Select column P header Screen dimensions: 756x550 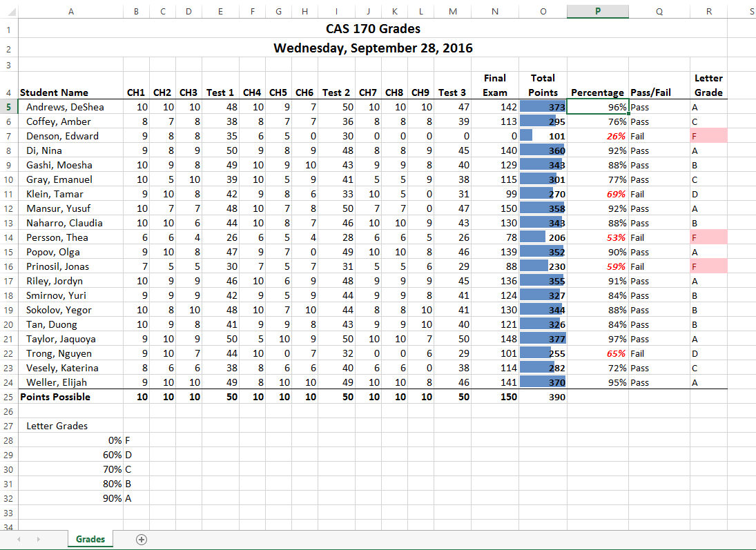click(597, 11)
